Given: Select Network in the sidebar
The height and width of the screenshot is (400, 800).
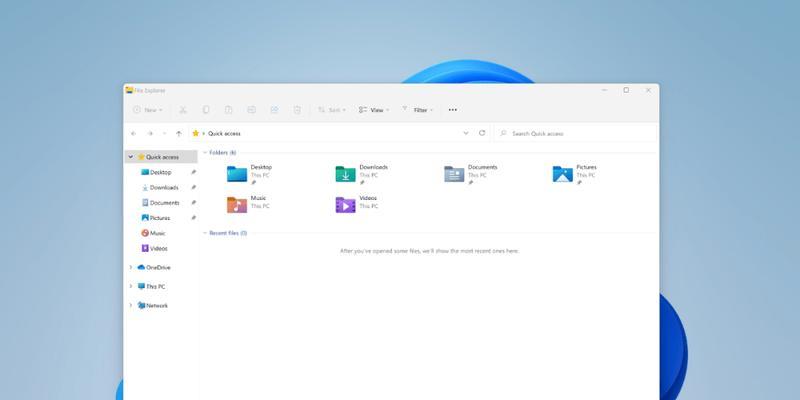Looking at the screenshot, I should point(157,305).
